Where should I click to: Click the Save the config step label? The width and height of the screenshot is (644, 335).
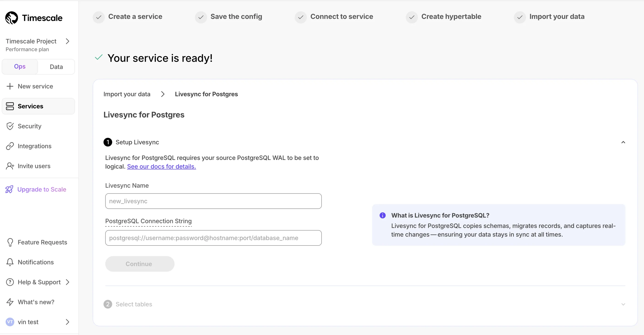(x=236, y=17)
